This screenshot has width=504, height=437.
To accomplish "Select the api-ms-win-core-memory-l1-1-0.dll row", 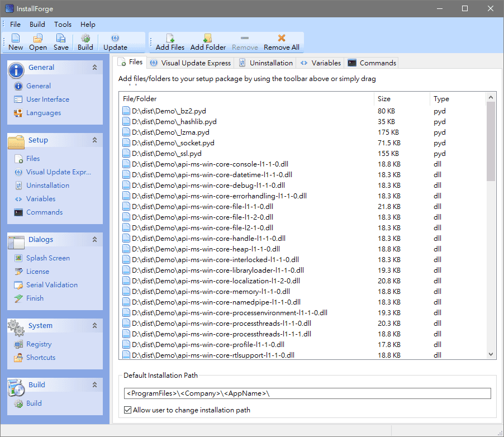I will pos(302,291).
